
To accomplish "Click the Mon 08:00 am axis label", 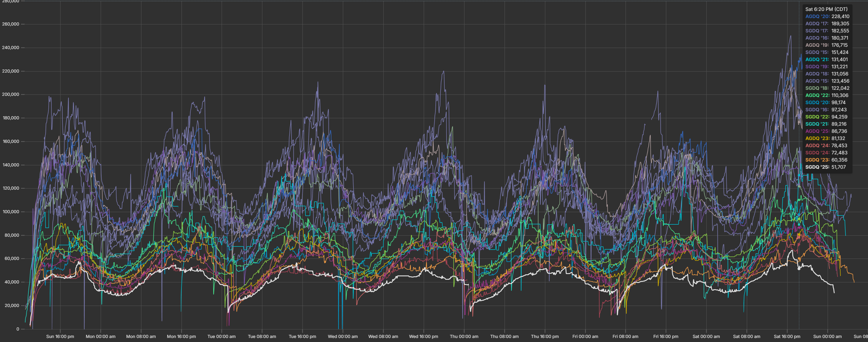I will (x=141, y=336).
